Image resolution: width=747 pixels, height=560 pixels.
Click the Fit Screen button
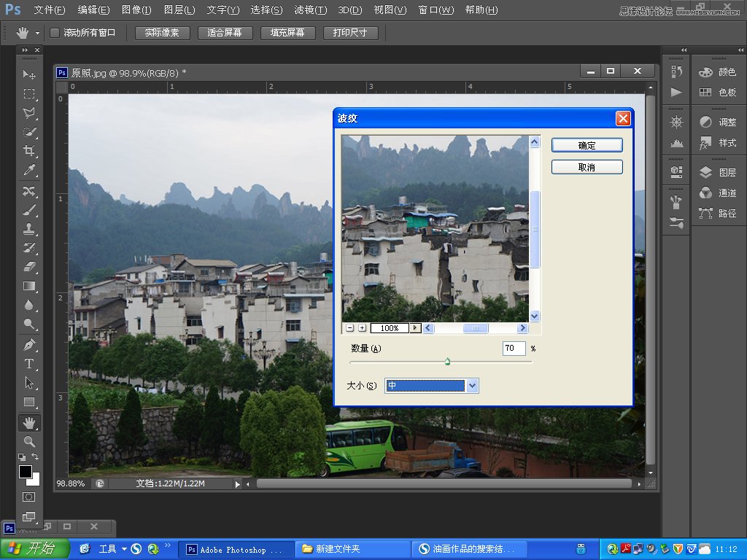pyautogui.click(x=225, y=33)
